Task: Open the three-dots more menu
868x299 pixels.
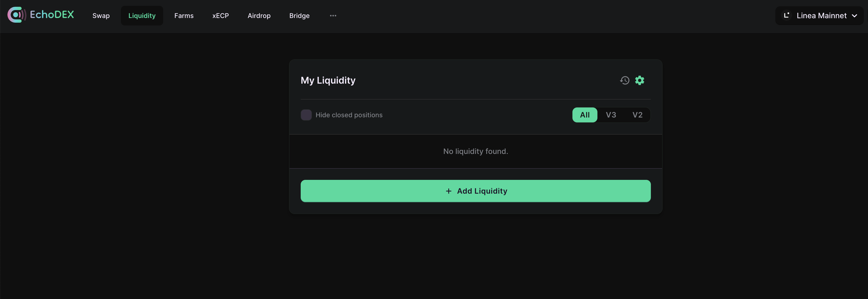Action: coord(333,15)
